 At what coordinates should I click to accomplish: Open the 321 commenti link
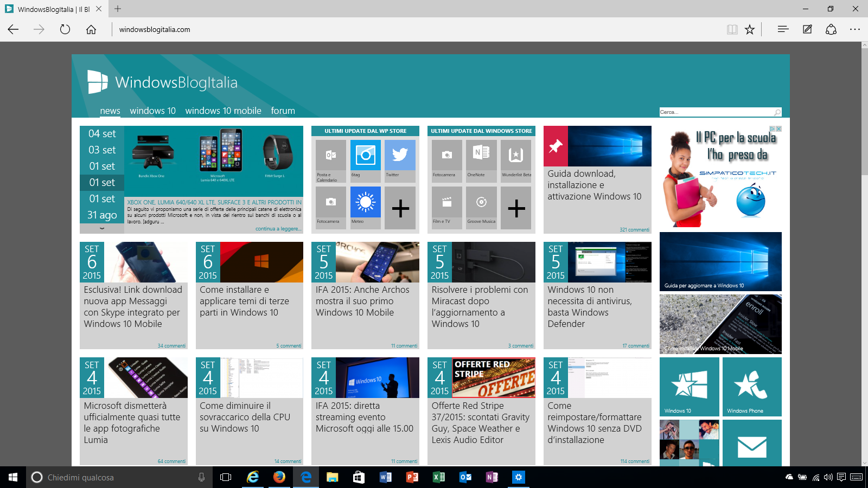(x=634, y=230)
